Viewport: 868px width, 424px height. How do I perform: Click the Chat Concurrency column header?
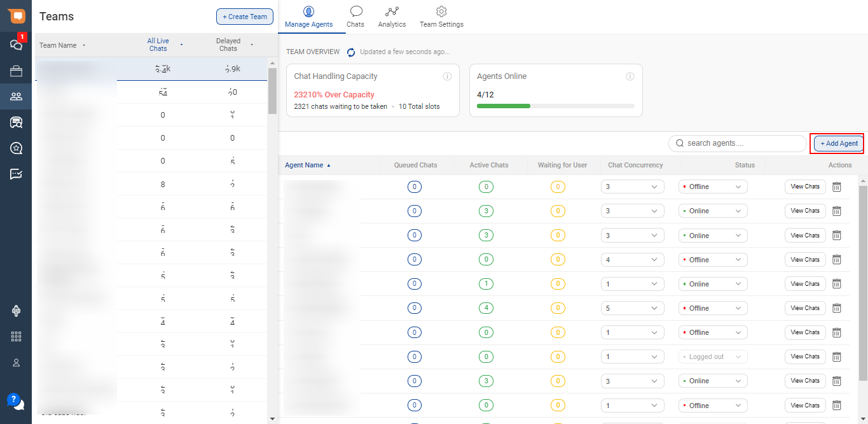tap(635, 166)
